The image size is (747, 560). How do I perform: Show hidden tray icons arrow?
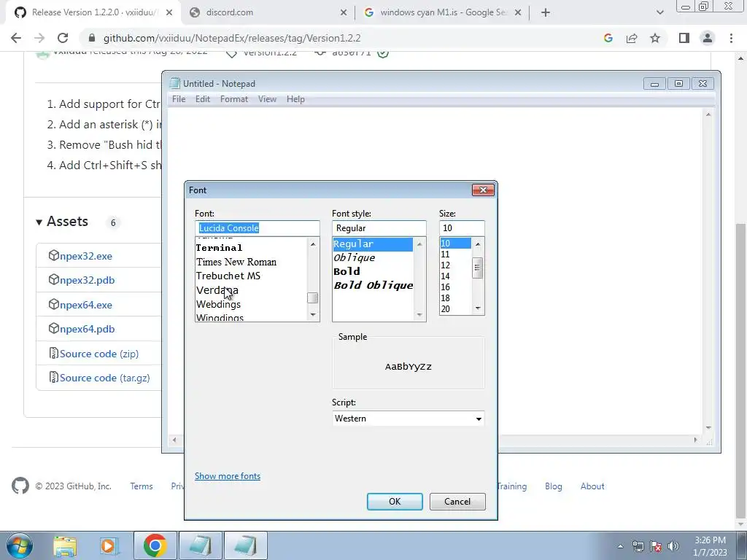(x=620, y=546)
